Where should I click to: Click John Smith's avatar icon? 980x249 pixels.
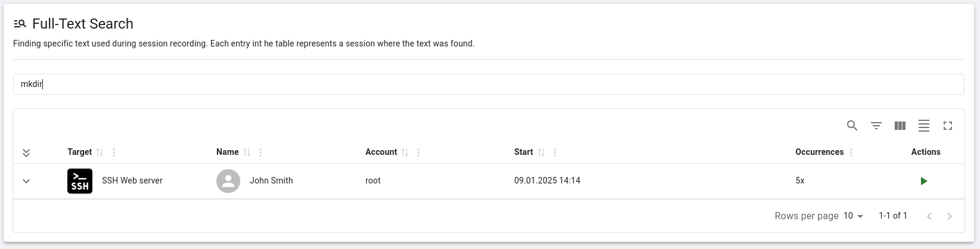click(228, 181)
